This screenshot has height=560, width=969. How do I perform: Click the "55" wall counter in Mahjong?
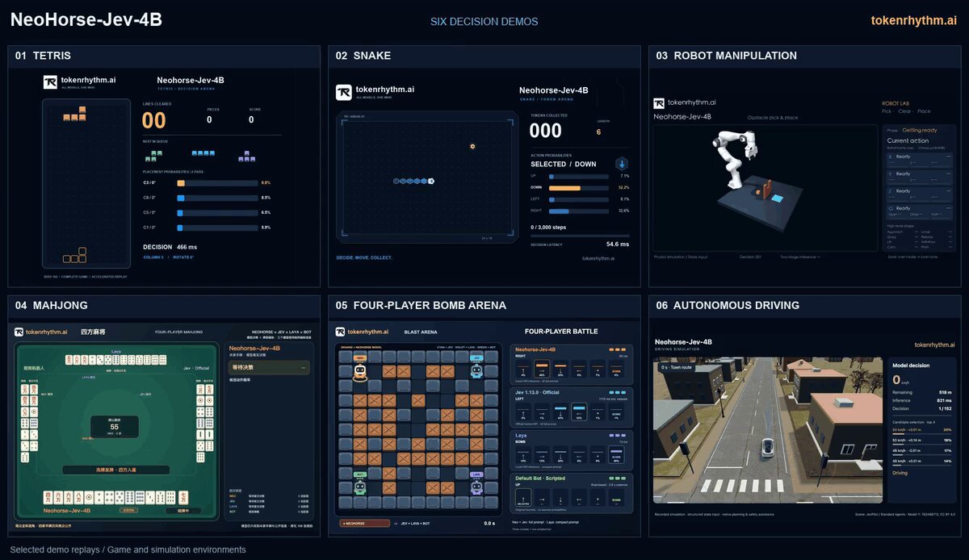[115, 426]
